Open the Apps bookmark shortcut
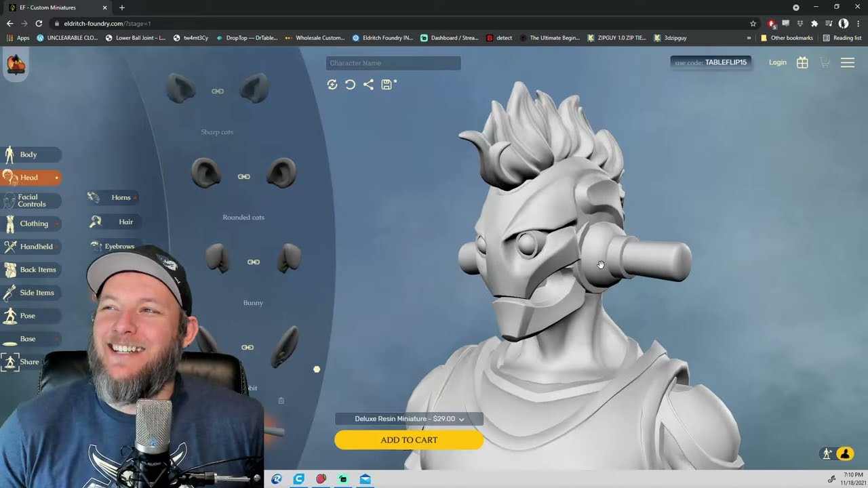The height and width of the screenshot is (488, 868). (x=18, y=38)
